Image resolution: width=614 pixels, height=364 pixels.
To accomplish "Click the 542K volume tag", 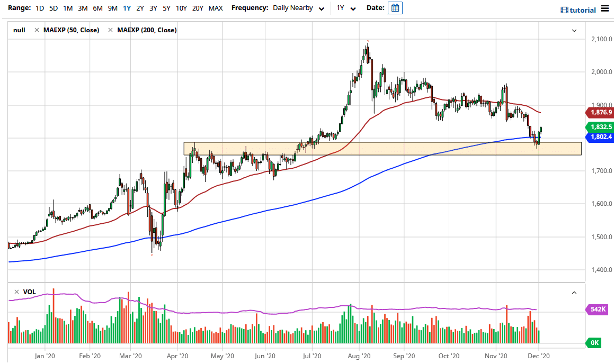I will pos(597,310).
